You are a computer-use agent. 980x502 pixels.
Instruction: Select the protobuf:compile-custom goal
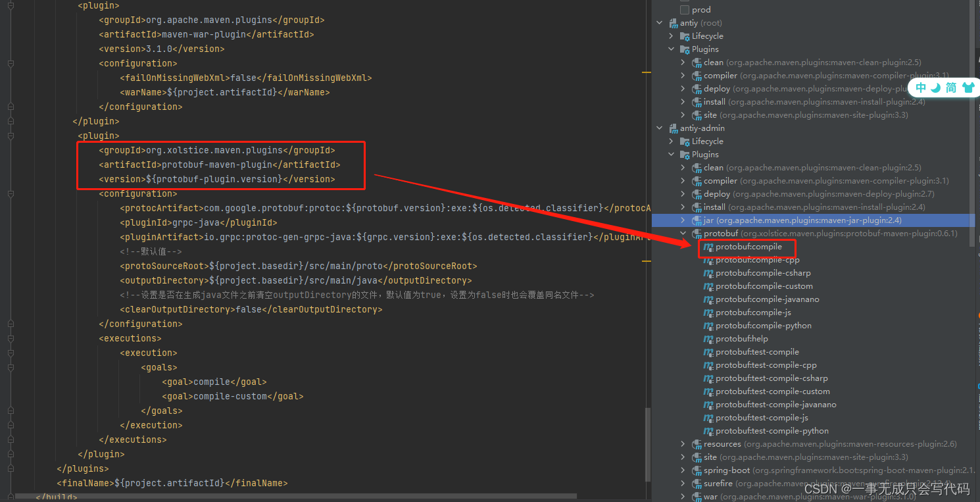(764, 286)
